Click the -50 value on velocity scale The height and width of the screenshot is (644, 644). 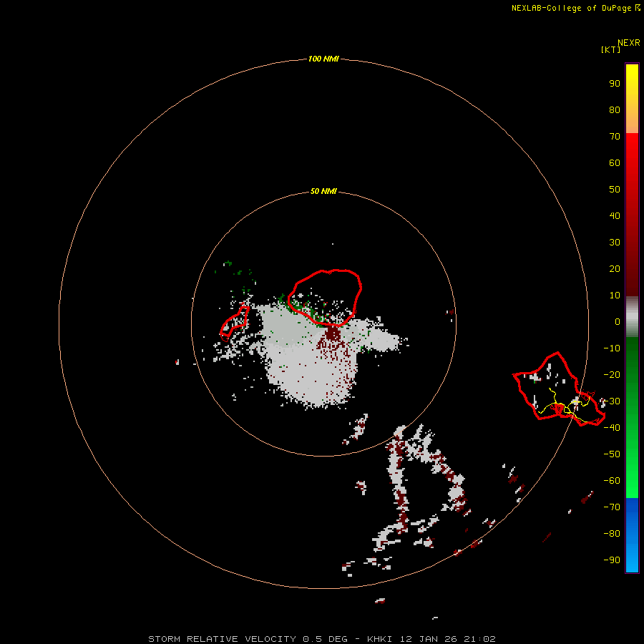[x=612, y=454]
